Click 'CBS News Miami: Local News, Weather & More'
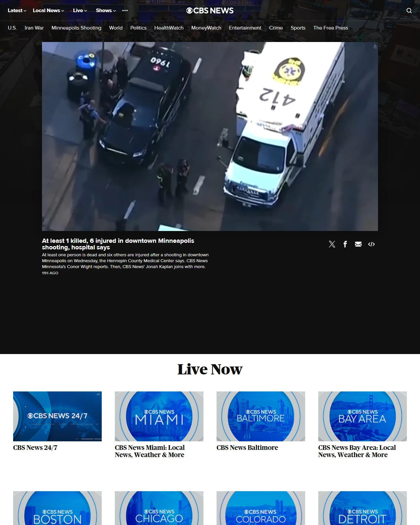 150,451
